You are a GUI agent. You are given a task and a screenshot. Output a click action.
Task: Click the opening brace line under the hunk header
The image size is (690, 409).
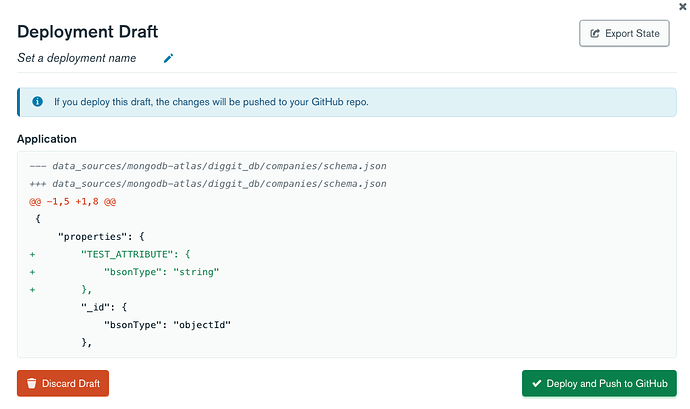pyautogui.click(x=37, y=218)
